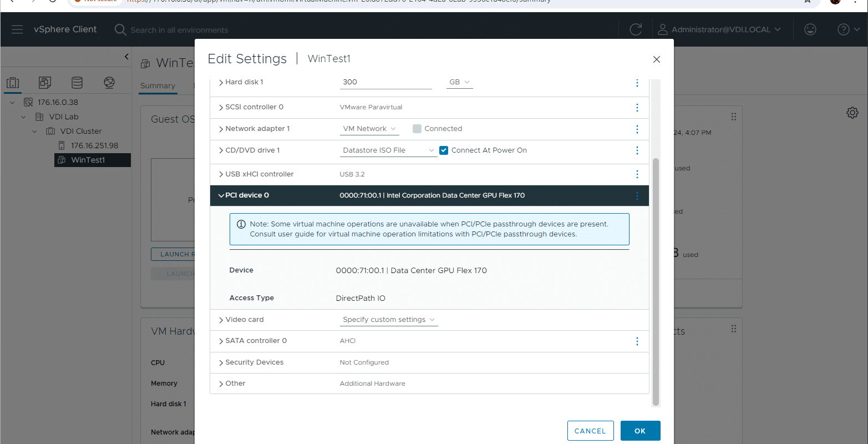Open CD/DVD drive 1 actions menu

click(x=637, y=150)
